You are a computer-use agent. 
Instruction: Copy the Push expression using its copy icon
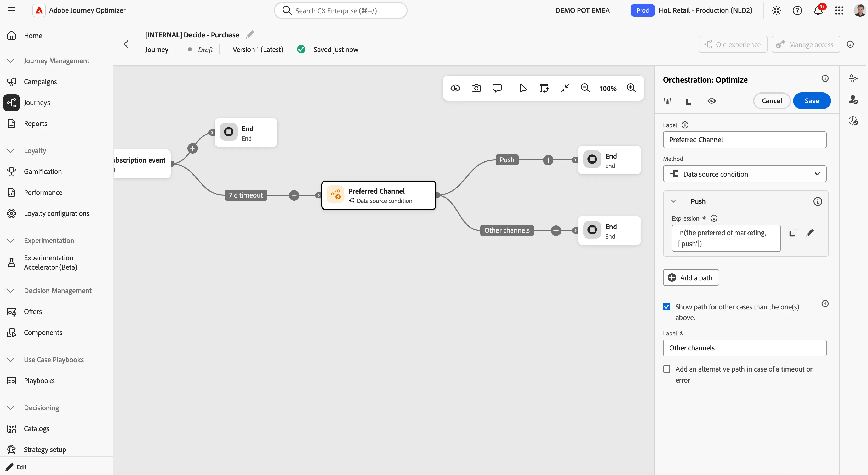(793, 233)
